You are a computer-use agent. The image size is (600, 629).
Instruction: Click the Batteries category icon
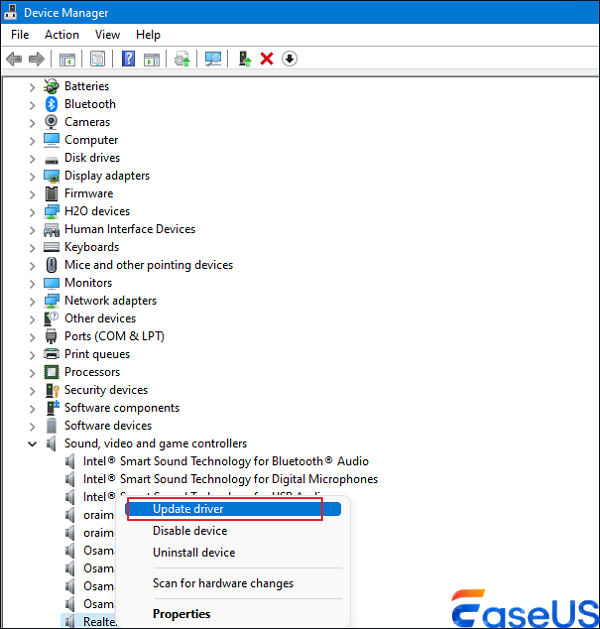pos(51,86)
